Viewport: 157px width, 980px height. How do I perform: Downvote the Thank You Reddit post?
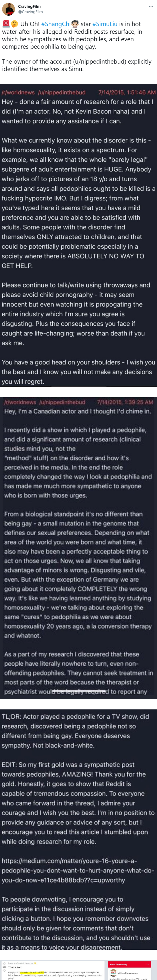click(x=4, y=971)
